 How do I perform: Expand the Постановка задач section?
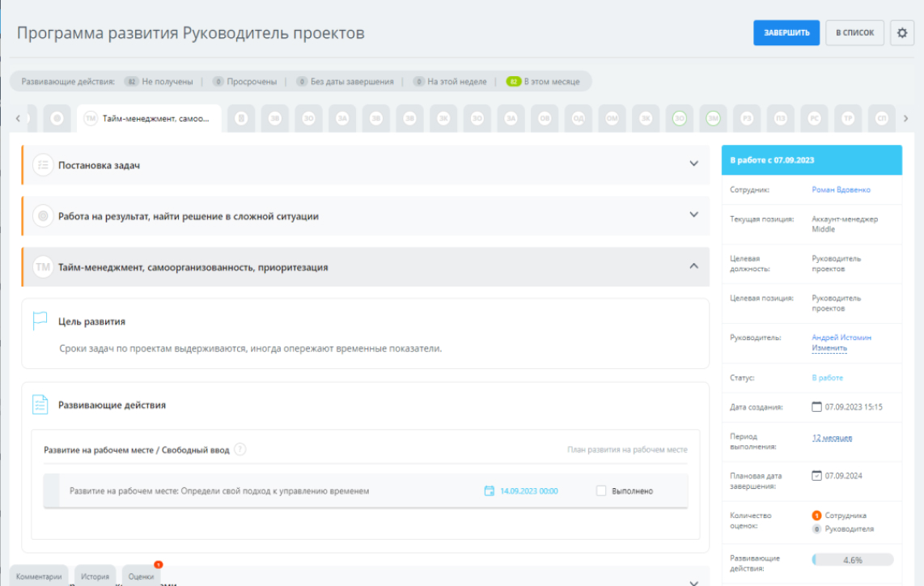(693, 164)
